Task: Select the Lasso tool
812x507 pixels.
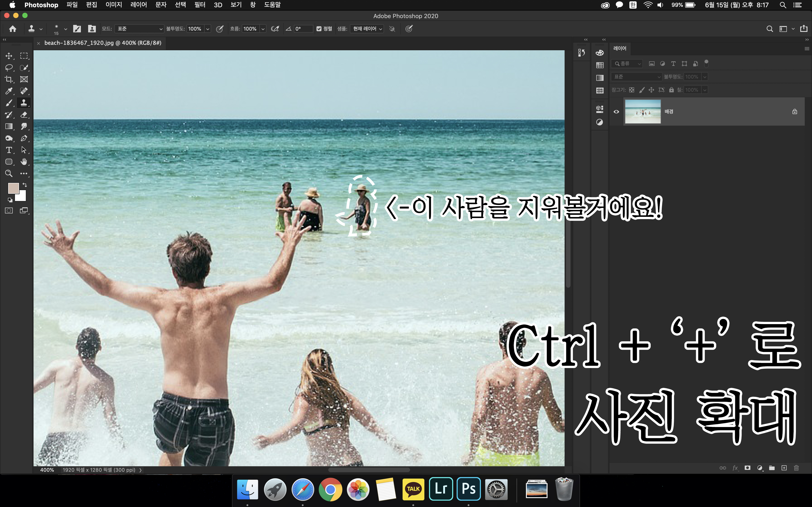Action: pos(9,67)
